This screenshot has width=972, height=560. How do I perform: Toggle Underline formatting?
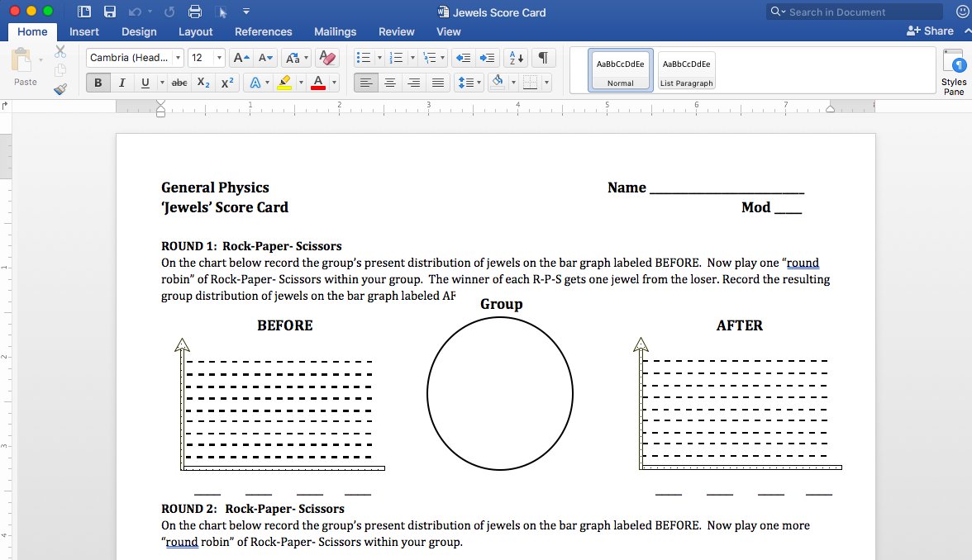(x=145, y=83)
